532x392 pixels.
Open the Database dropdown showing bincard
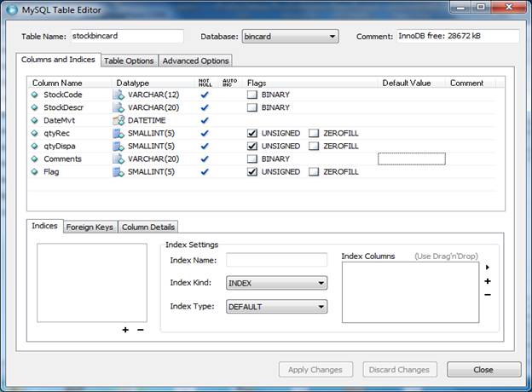click(x=291, y=37)
